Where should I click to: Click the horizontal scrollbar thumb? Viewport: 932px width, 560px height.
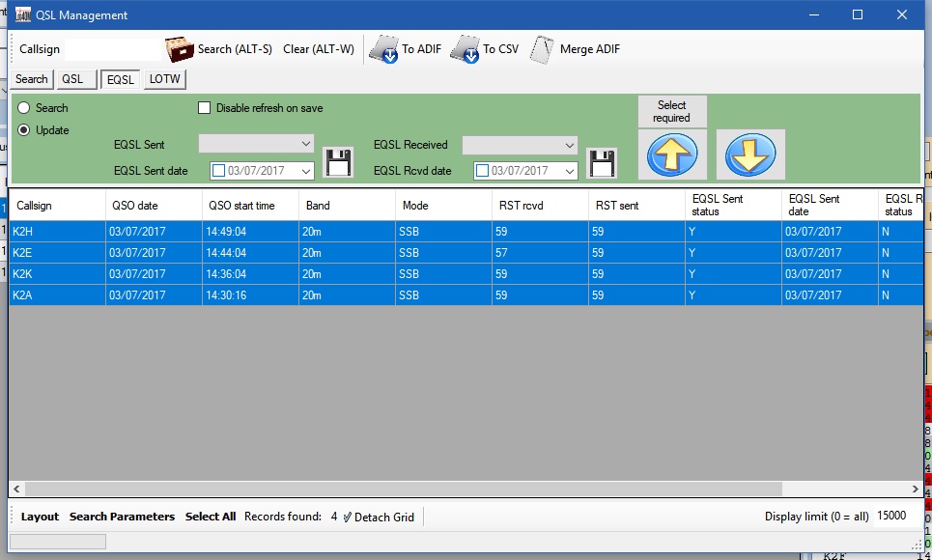point(404,489)
